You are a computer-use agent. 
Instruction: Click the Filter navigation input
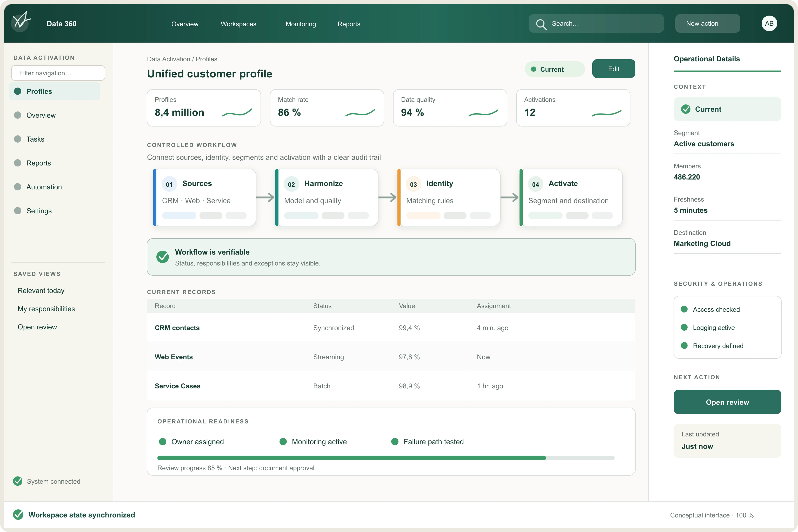click(x=58, y=73)
